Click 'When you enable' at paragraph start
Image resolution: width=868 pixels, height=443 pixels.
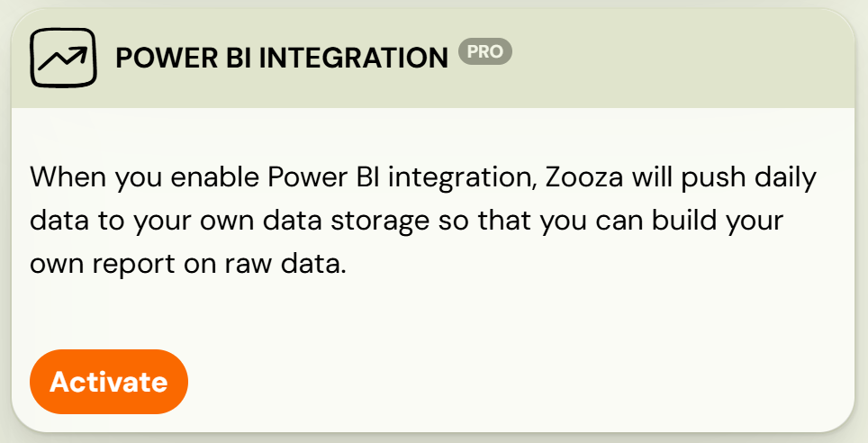[144, 178]
